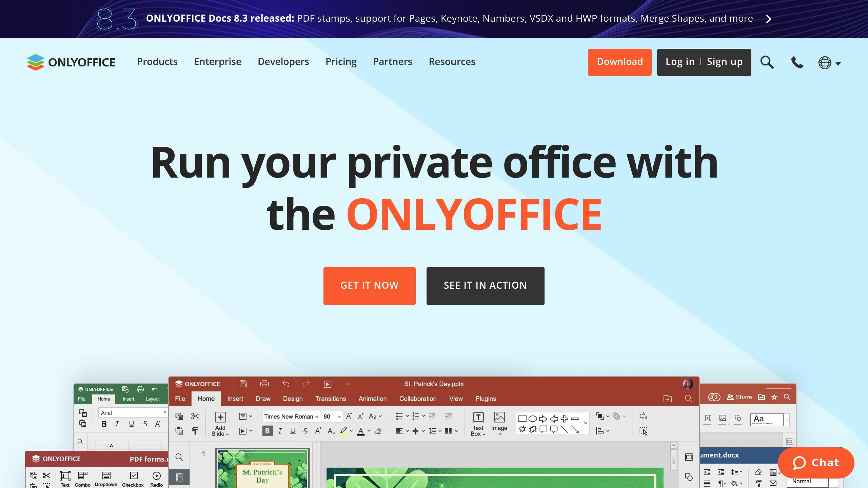Click the user avatar in presentation editor
Screen dimensions: 868x488
coord(688,384)
